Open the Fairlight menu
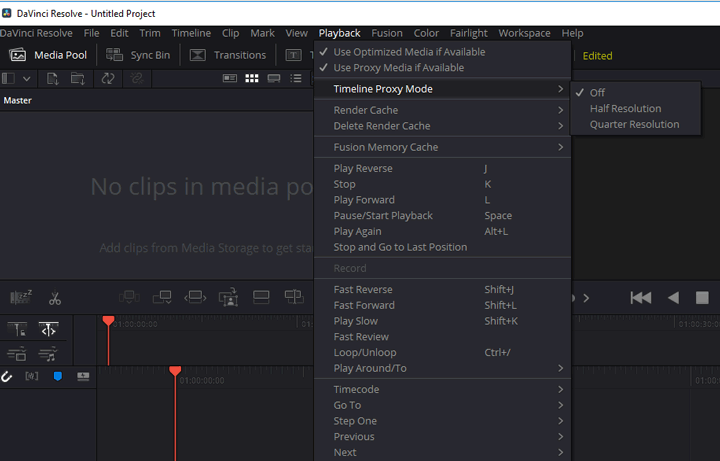720x461 pixels. pyautogui.click(x=470, y=33)
